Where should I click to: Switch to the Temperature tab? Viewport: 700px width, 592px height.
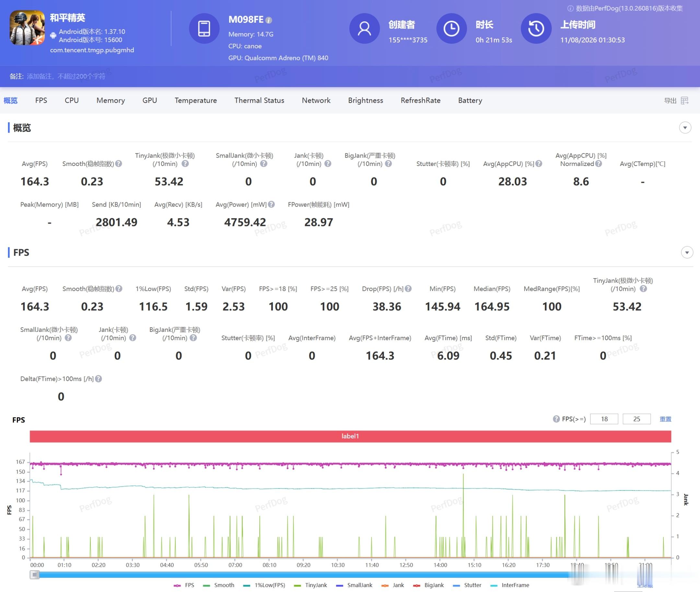[195, 101]
